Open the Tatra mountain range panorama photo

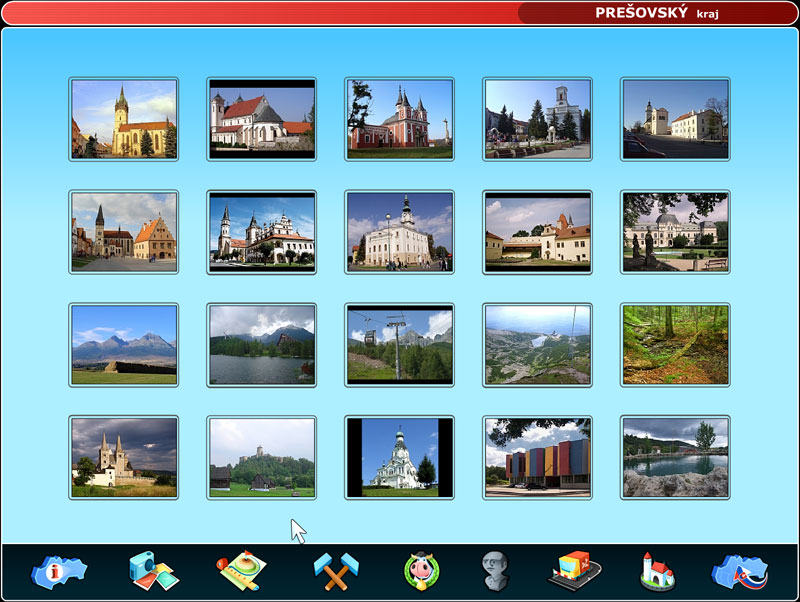(x=124, y=345)
